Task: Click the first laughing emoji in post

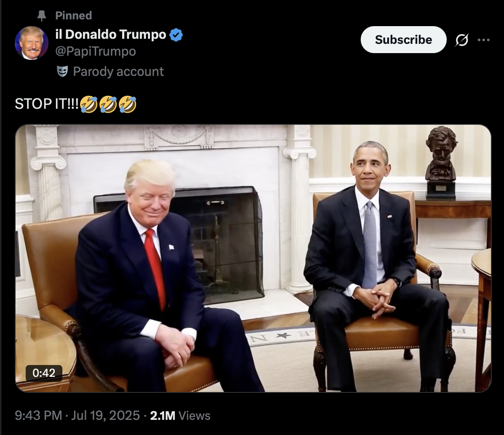Action: pyautogui.click(x=88, y=104)
